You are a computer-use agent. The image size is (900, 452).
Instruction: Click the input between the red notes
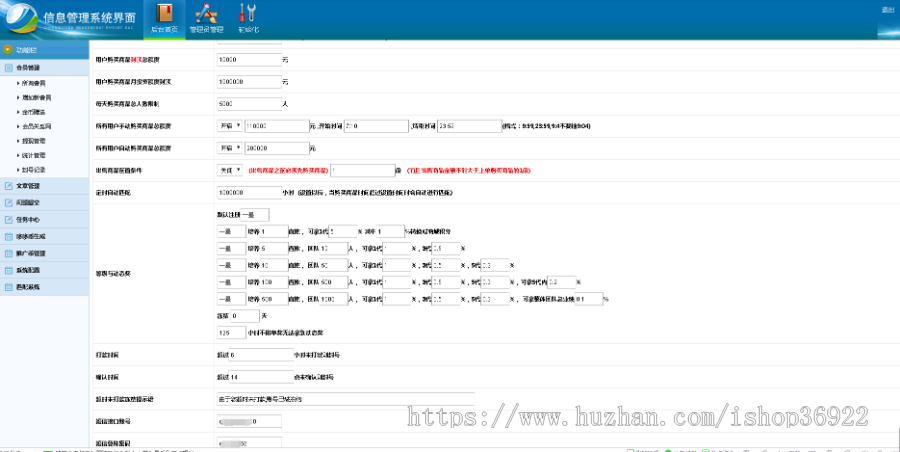(363, 171)
